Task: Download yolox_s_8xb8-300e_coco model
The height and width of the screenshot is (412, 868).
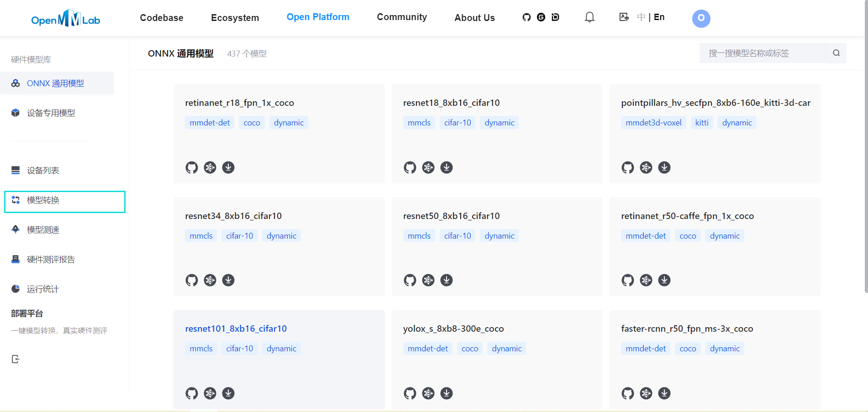Action: (x=447, y=393)
